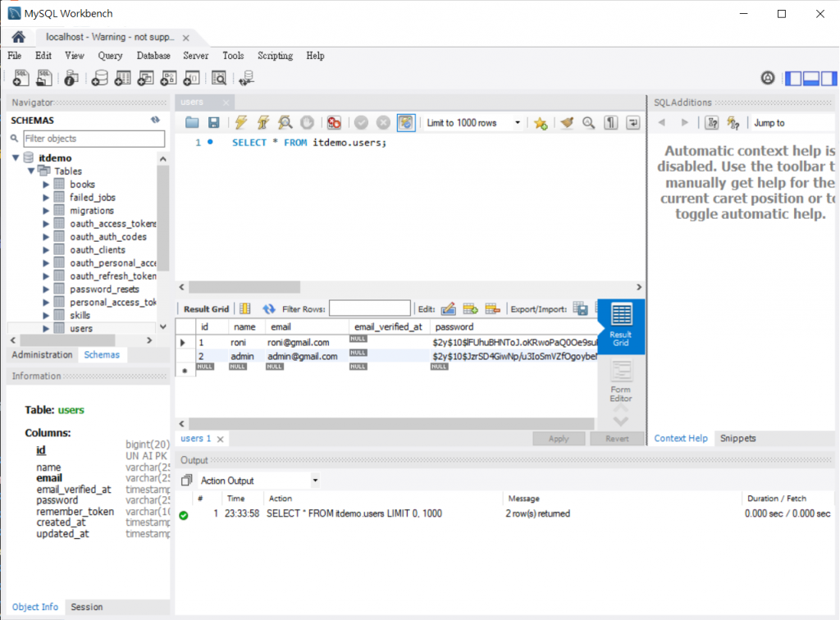840x620 pixels.
Task: Switch to Administration tab
Action: pos(43,355)
